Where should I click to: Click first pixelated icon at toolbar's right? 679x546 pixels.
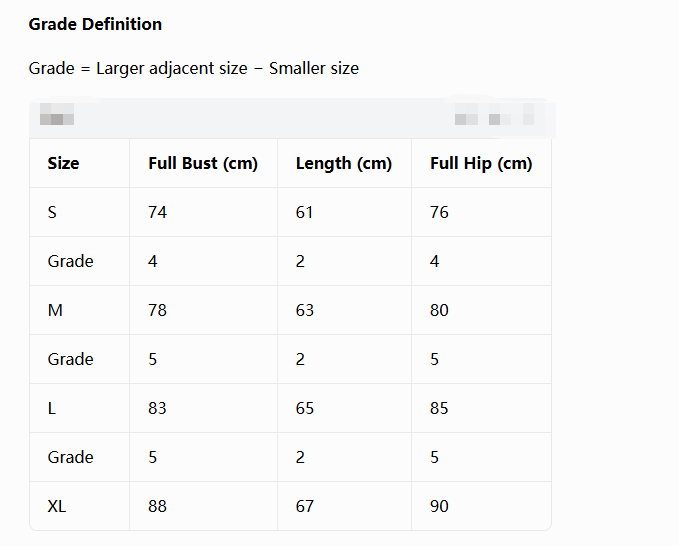click(x=466, y=114)
